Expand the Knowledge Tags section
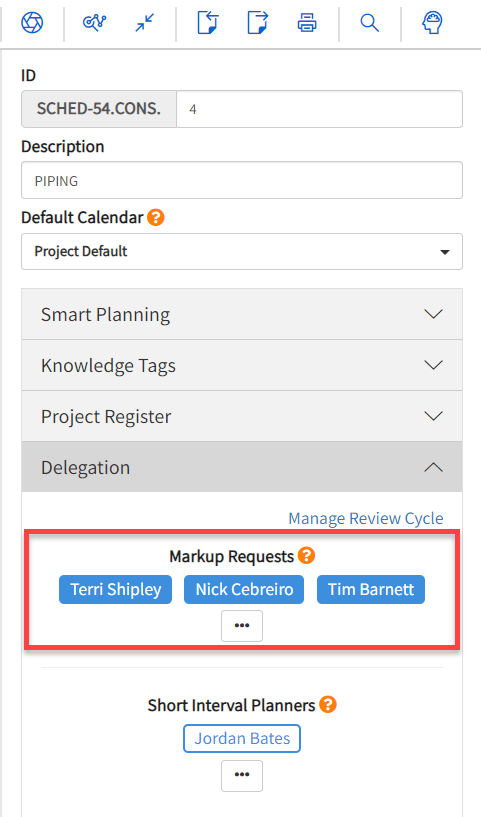 (x=242, y=365)
